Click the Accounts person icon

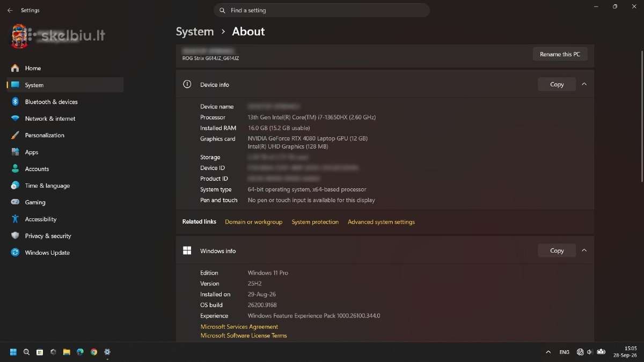coord(15,169)
